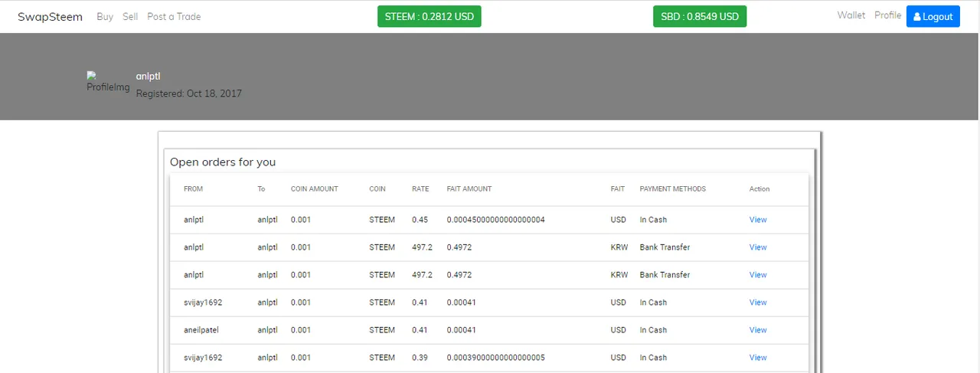
Task: View the first KRW Bank Transfer order
Action: pos(758,247)
